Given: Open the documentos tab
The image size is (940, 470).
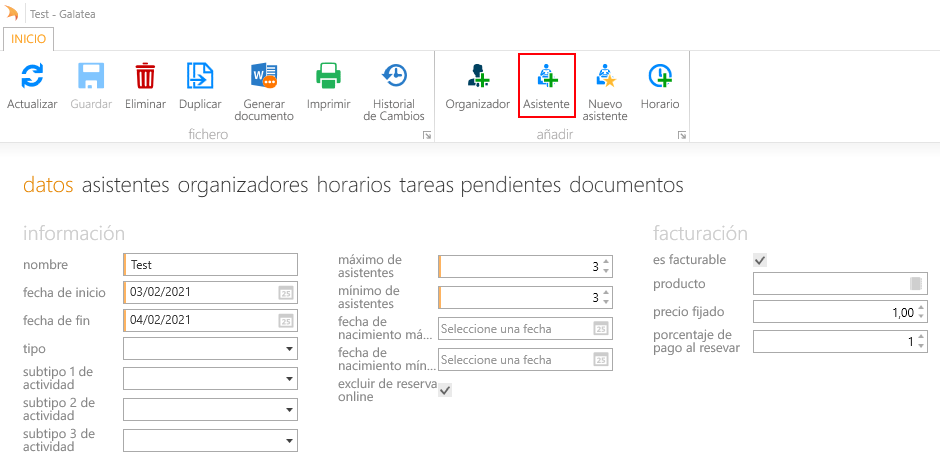Looking at the screenshot, I should pyautogui.click(x=626, y=185).
